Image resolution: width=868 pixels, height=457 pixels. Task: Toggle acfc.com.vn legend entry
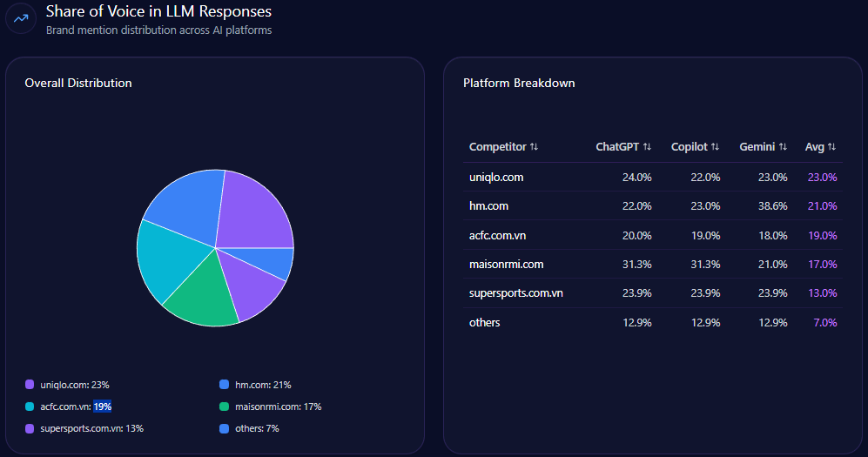coord(76,407)
